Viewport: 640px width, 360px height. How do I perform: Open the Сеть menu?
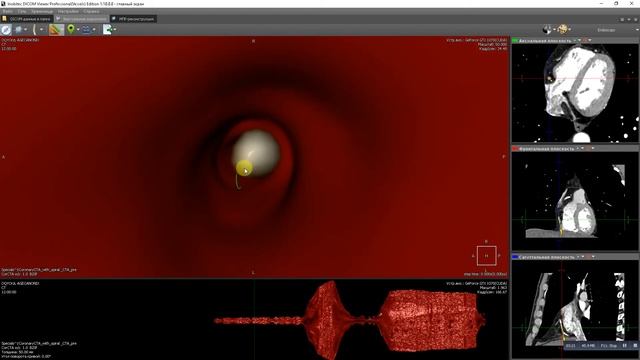pyautogui.click(x=22, y=11)
